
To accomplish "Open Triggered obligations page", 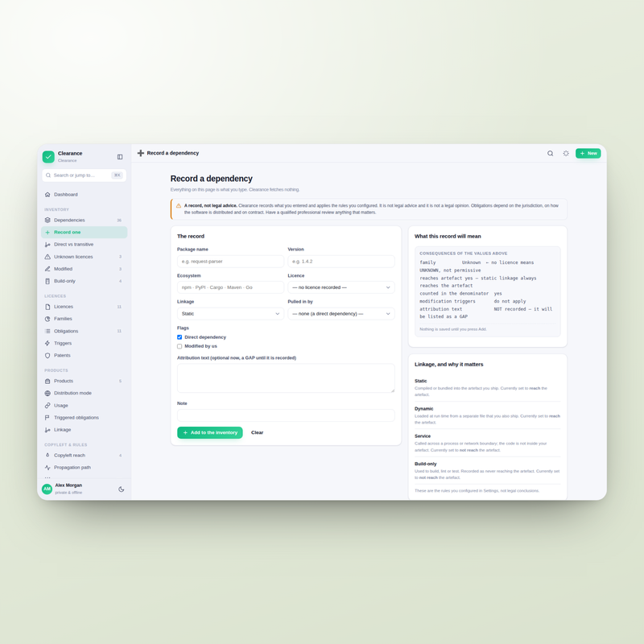I will (85, 418).
